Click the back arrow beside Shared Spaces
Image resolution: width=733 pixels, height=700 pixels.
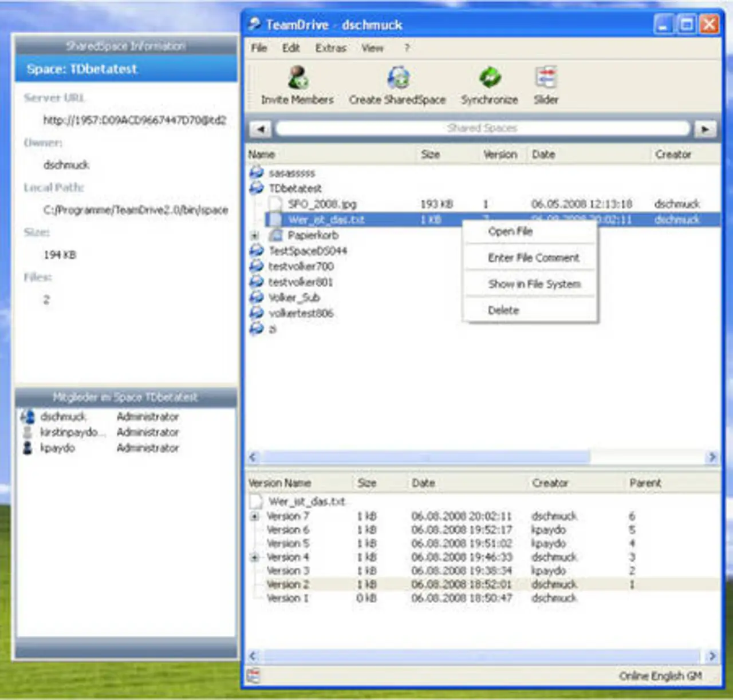[261, 129]
